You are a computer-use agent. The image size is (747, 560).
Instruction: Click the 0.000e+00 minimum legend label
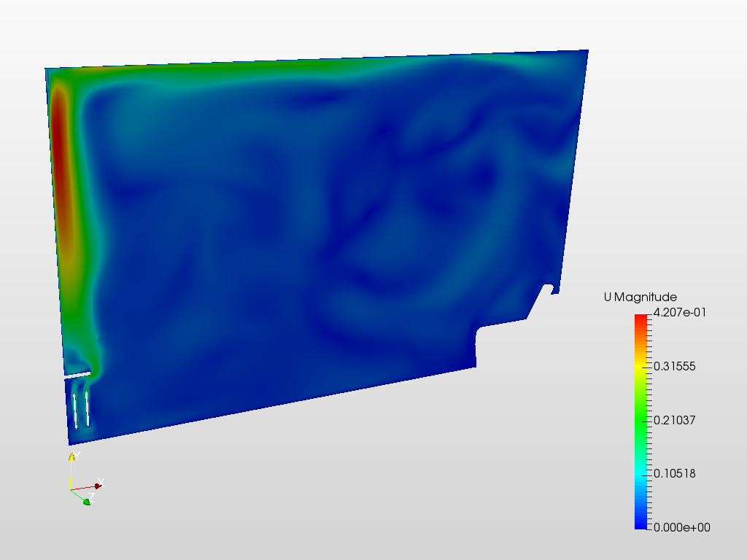(682, 527)
